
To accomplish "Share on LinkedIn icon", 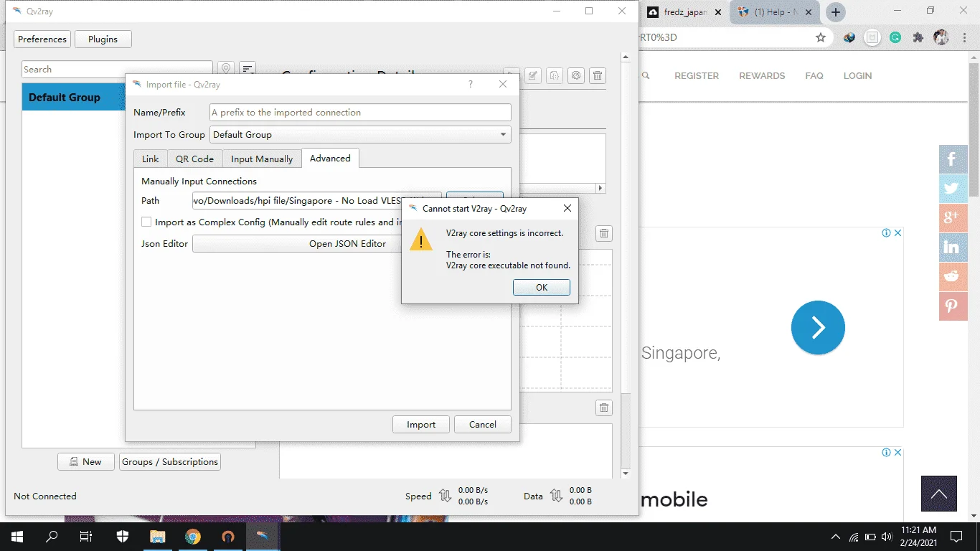I will pos(953,248).
